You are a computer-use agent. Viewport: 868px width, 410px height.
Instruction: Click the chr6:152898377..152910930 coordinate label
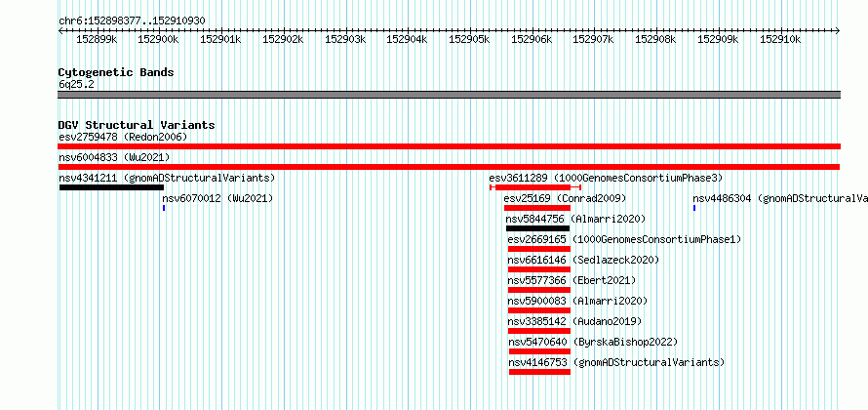(x=132, y=21)
